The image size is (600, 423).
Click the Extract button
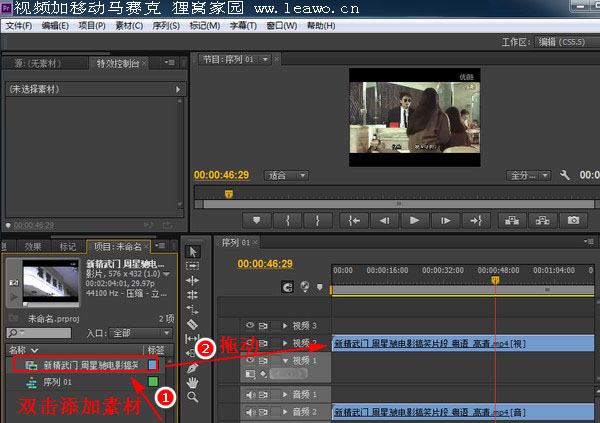tap(543, 220)
